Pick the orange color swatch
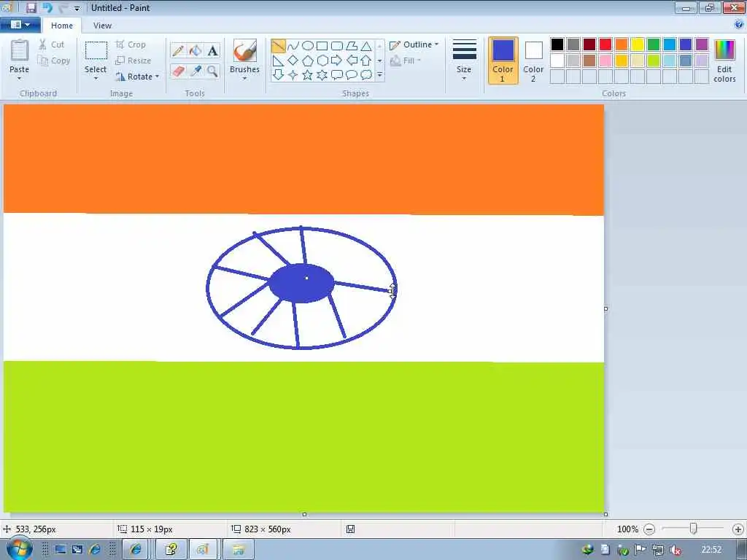 (622, 44)
